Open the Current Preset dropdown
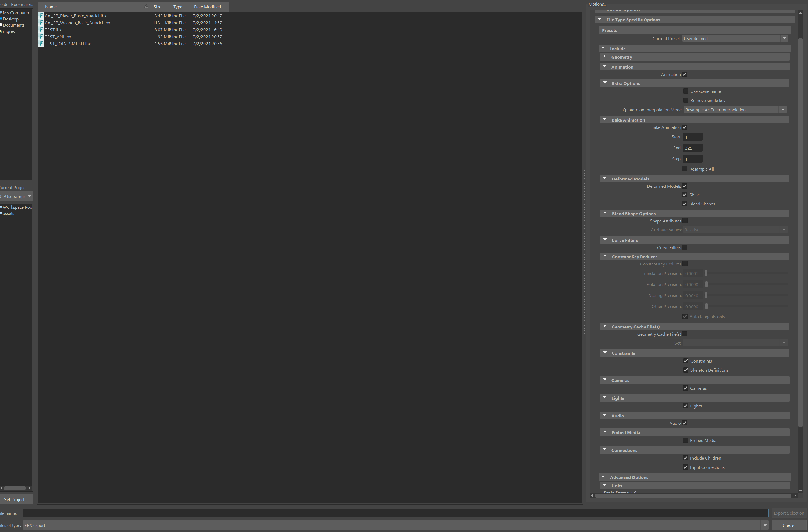808x532 pixels. tap(784, 38)
